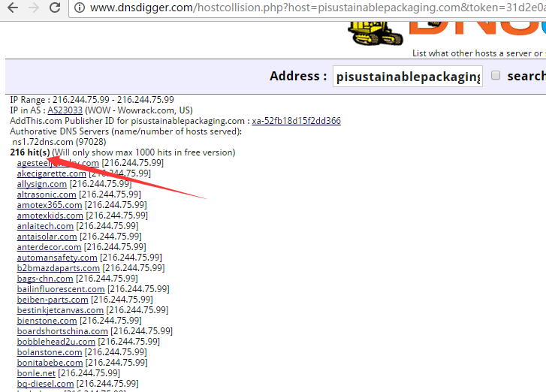
Task: Open the AS23033 link
Action: (x=65, y=110)
